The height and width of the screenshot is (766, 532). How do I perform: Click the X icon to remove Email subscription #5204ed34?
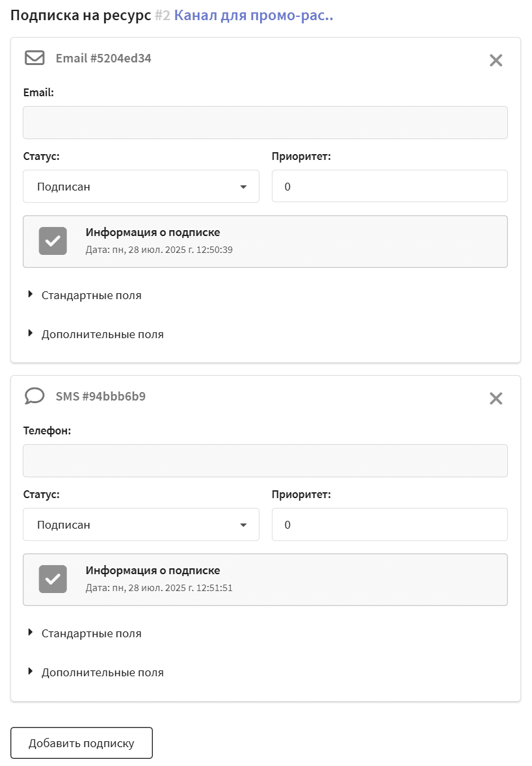point(496,60)
